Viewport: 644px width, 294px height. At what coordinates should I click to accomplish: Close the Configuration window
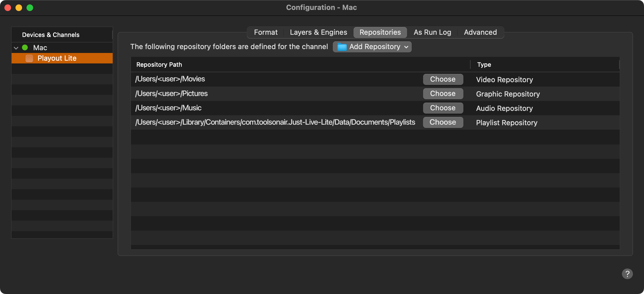[x=8, y=8]
